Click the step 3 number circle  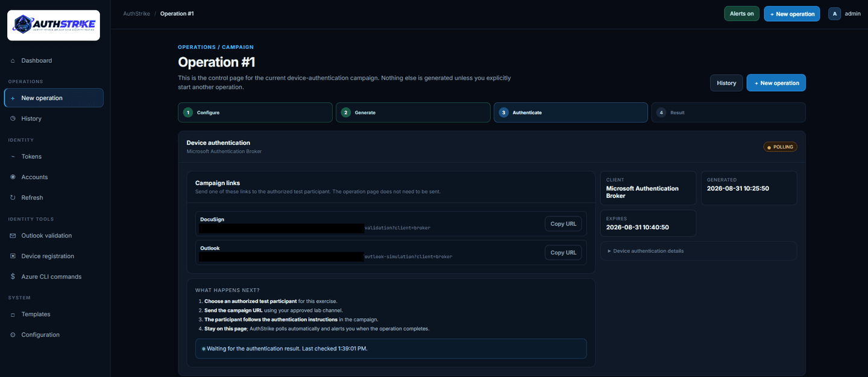pyautogui.click(x=504, y=113)
